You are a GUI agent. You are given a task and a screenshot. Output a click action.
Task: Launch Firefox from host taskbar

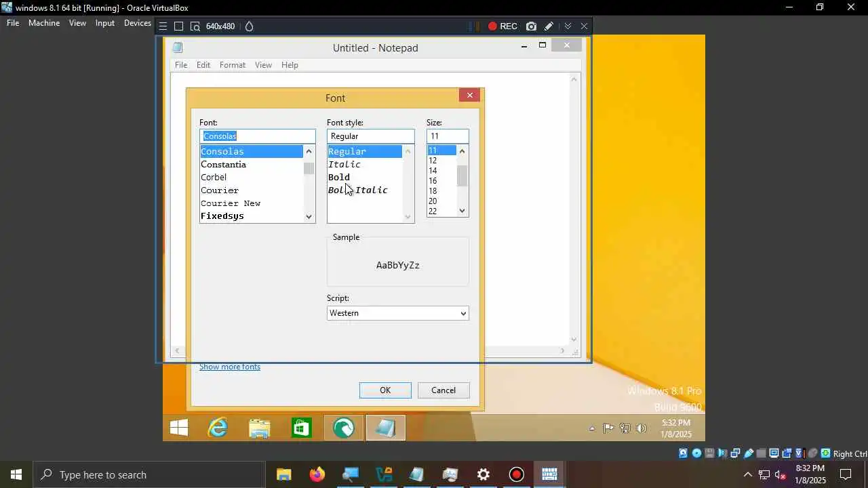(317, 474)
